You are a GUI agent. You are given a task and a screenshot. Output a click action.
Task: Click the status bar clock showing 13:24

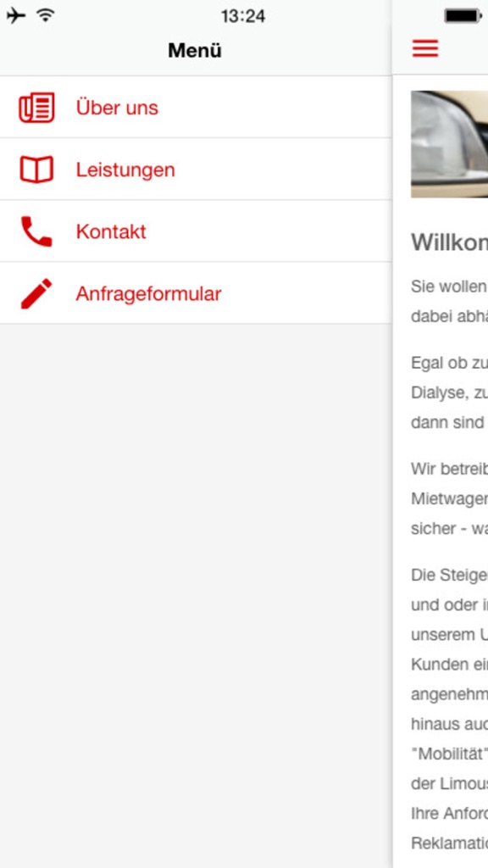pos(243,16)
